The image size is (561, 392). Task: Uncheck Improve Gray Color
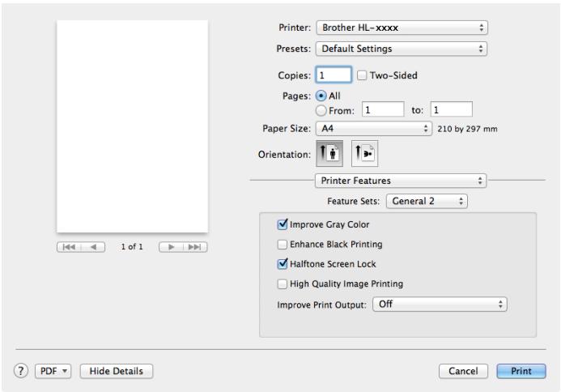(x=283, y=224)
